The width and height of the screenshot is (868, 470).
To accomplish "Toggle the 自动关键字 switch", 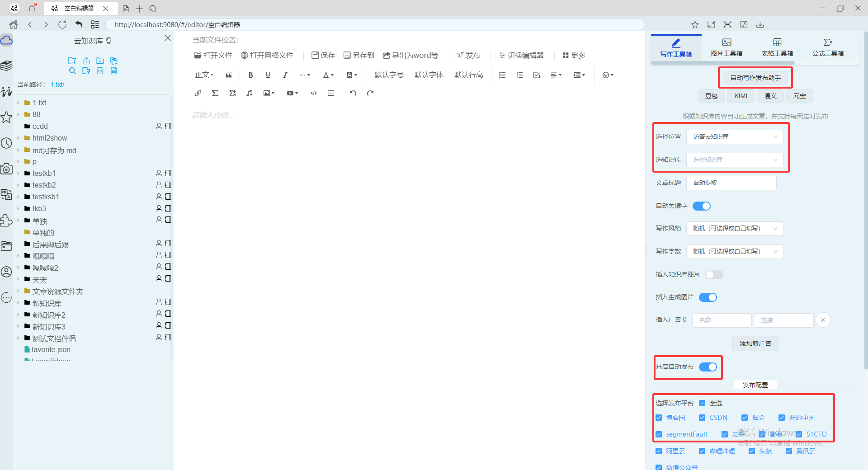I will pyautogui.click(x=702, y=206).
